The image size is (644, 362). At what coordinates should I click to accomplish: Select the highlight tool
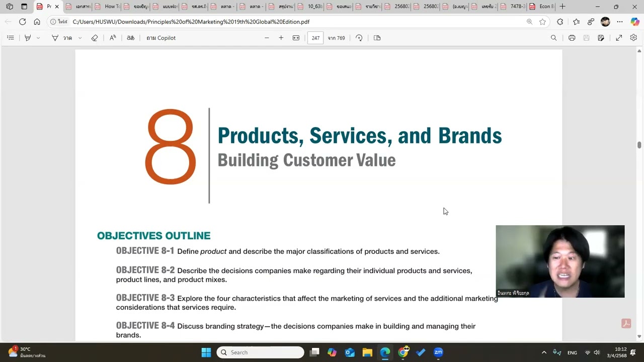[x=28, y=38]
